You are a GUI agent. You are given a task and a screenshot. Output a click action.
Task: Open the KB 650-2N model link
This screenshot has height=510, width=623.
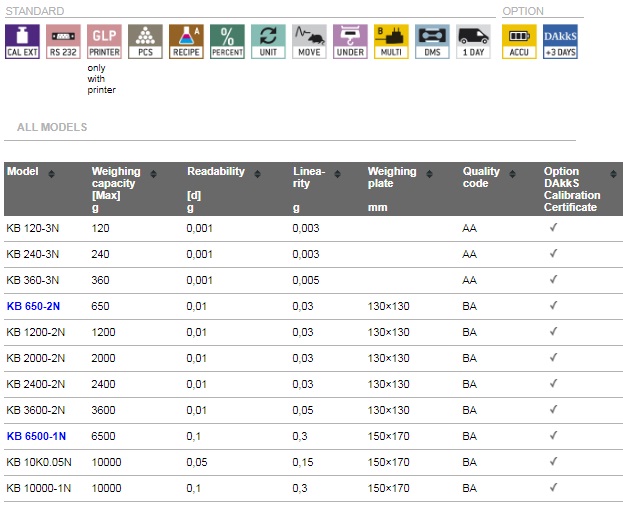[36, 306]
